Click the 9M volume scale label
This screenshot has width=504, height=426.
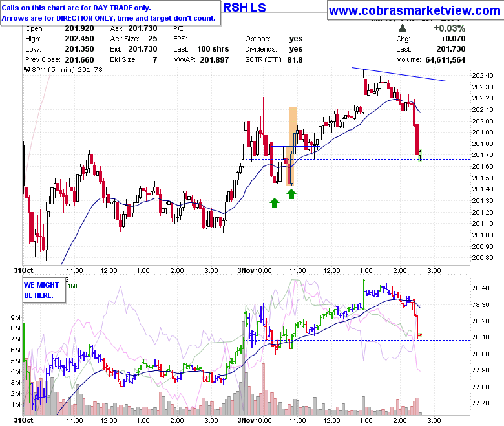(16, 317)
